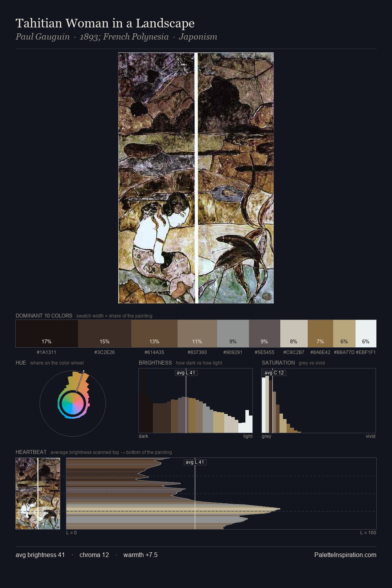
Task: Click 'grey vs vivid' caption
Action: (x=312, y=363)
